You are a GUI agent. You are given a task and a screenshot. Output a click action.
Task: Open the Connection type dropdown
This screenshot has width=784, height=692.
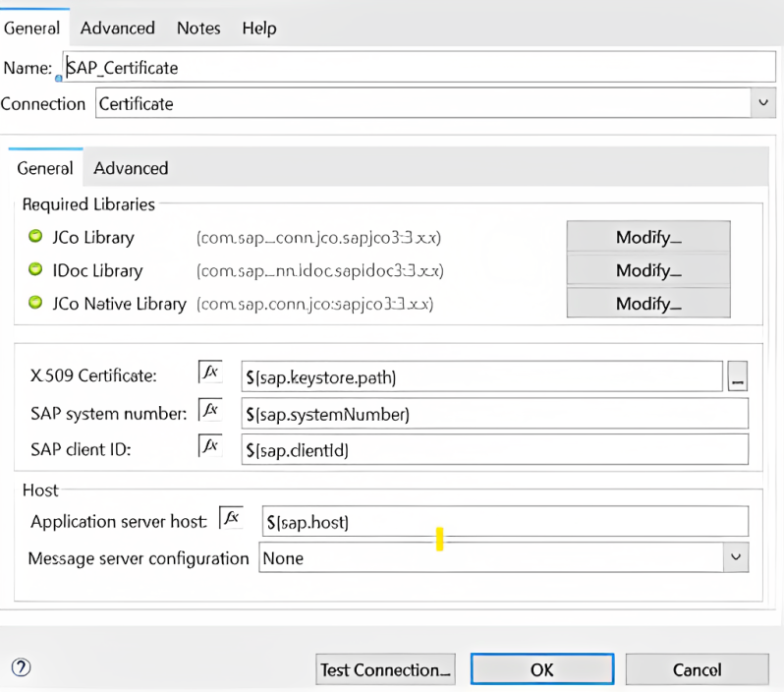[x=761, y=103]
